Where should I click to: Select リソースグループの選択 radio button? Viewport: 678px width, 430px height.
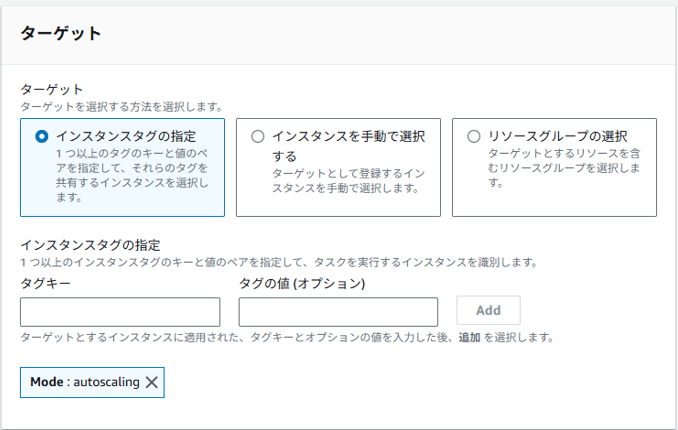click(474, 137)
